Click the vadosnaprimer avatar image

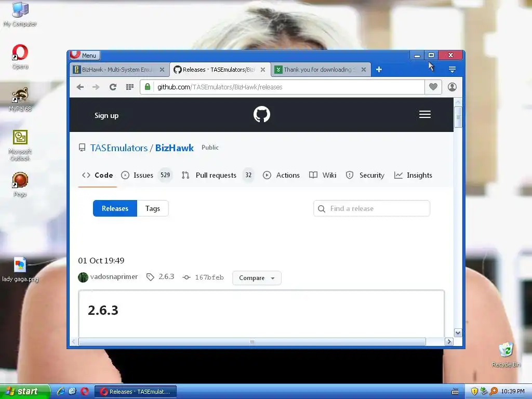[83, 277]
